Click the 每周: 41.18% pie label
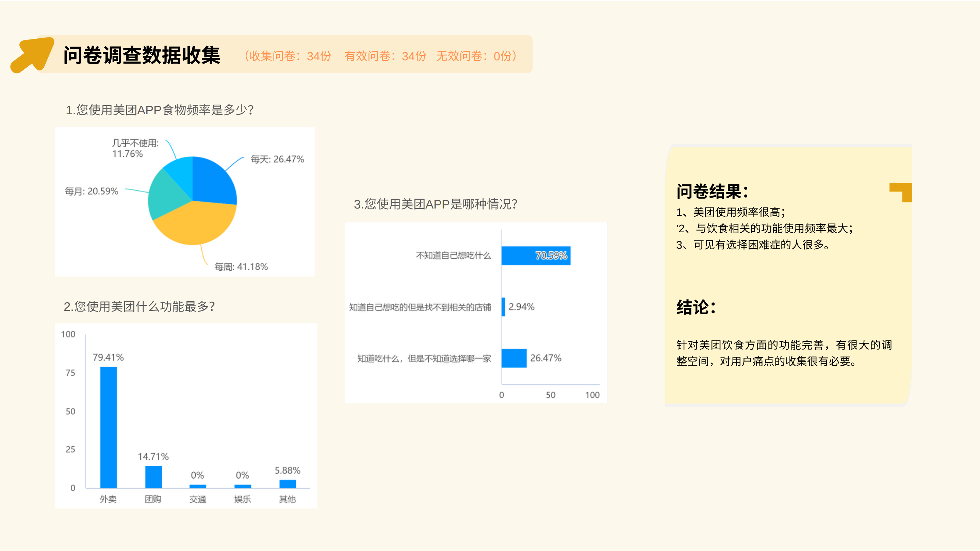The image size is (980, 551). [x=241, y=267]
